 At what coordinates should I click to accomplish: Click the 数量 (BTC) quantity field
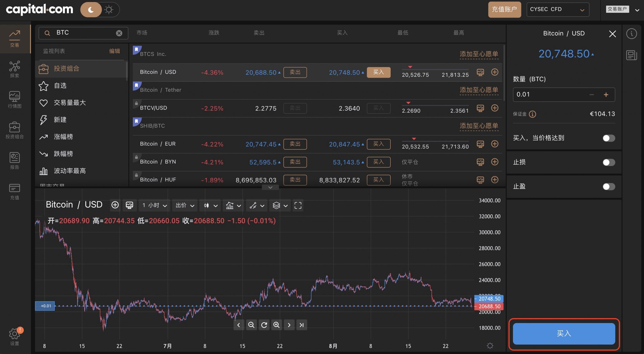click(564, 95)
